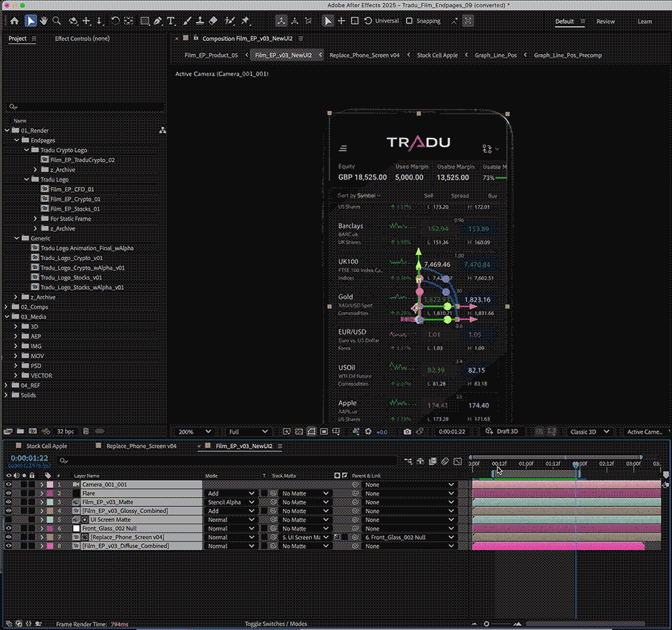672x630 pixels.
Task: Open channel and color management settings icon
Action: tap(355, 432)
